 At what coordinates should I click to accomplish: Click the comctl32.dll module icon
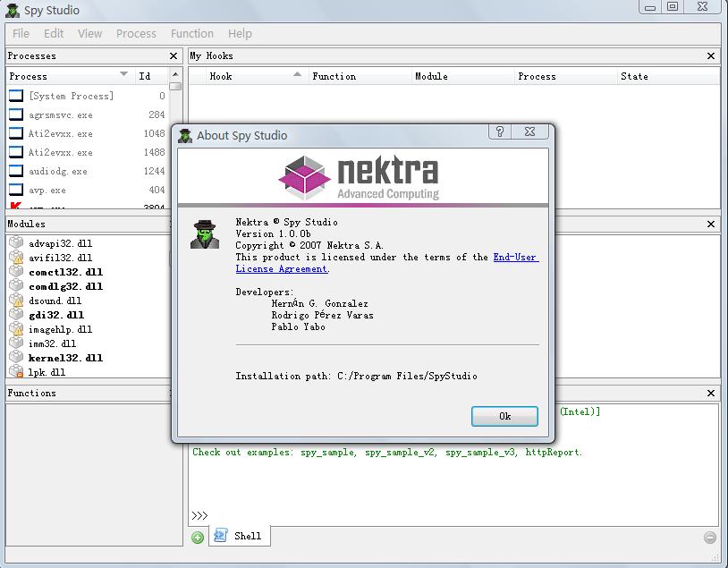tap(16, 271)
